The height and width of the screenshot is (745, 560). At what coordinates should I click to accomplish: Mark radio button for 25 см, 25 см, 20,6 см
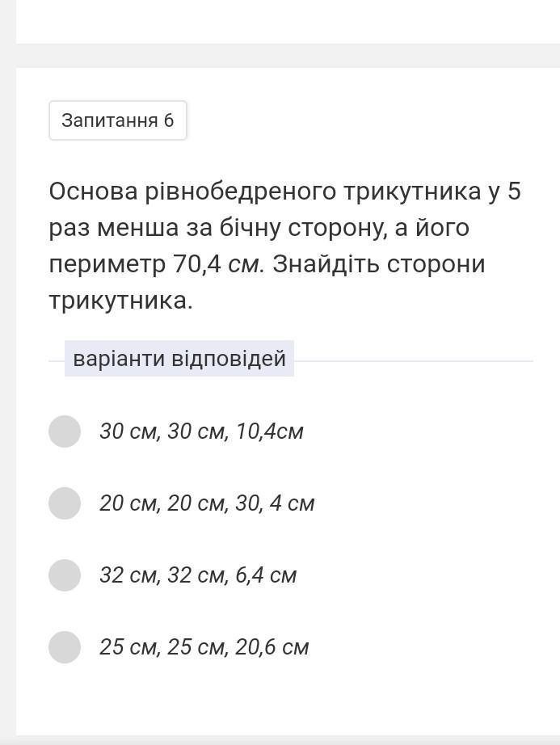point(65,647)
